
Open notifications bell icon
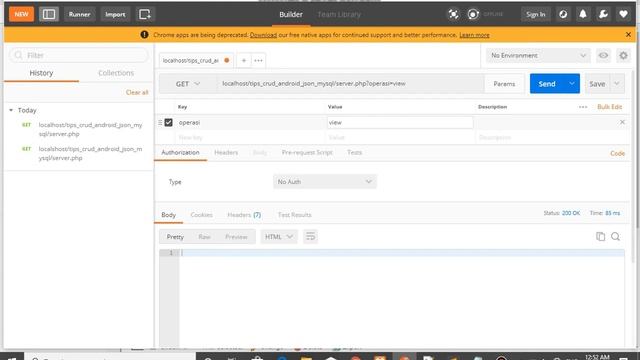[x=583, y=14]
